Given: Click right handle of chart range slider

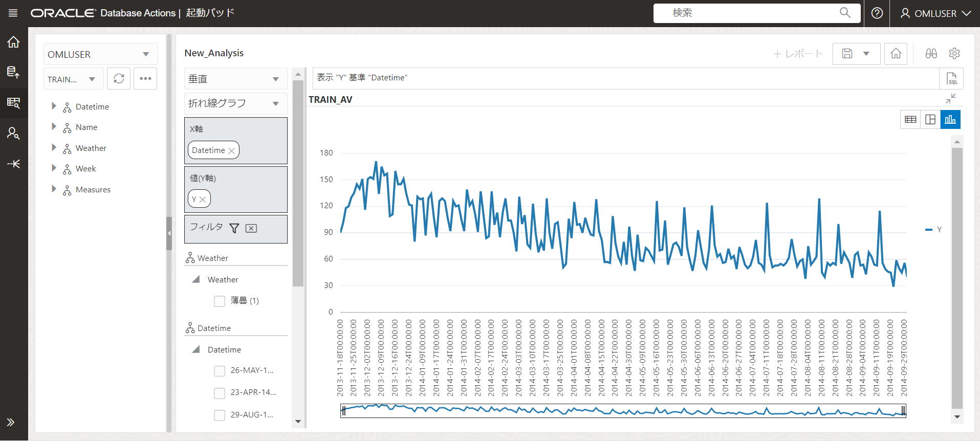Looking at the screenshot, I should click(x=903, y=410).
